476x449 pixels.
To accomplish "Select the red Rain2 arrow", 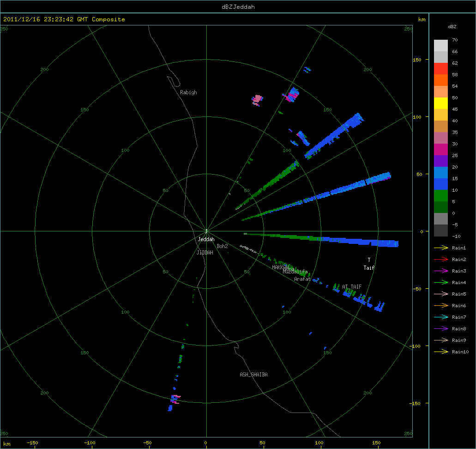I will pos(441,260).
